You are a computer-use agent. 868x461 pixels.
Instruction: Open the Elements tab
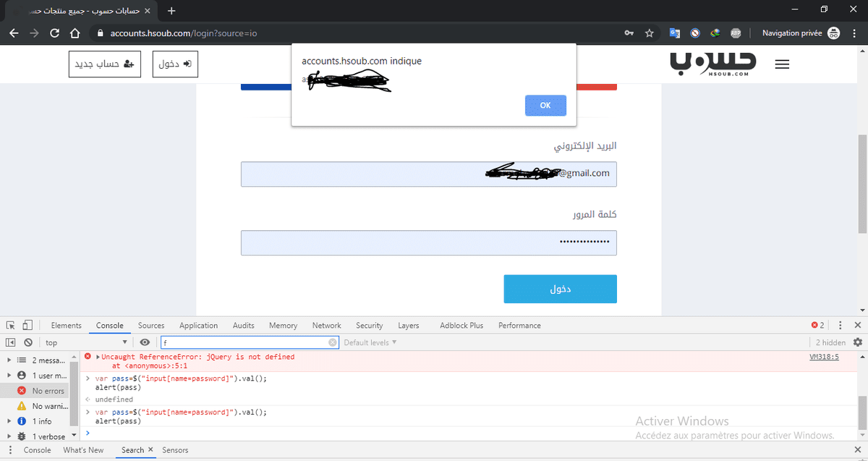67,326
